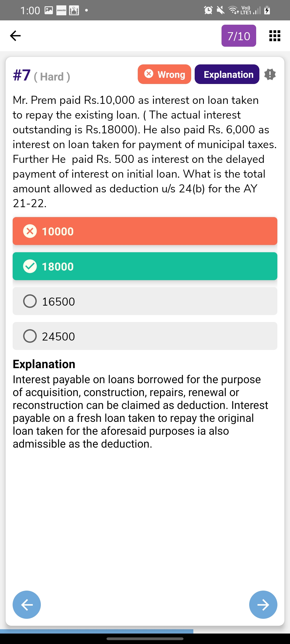290x644 pixels.
Task: Tap the gallery notification icon in status bar
Action: (x=49, y=10)
